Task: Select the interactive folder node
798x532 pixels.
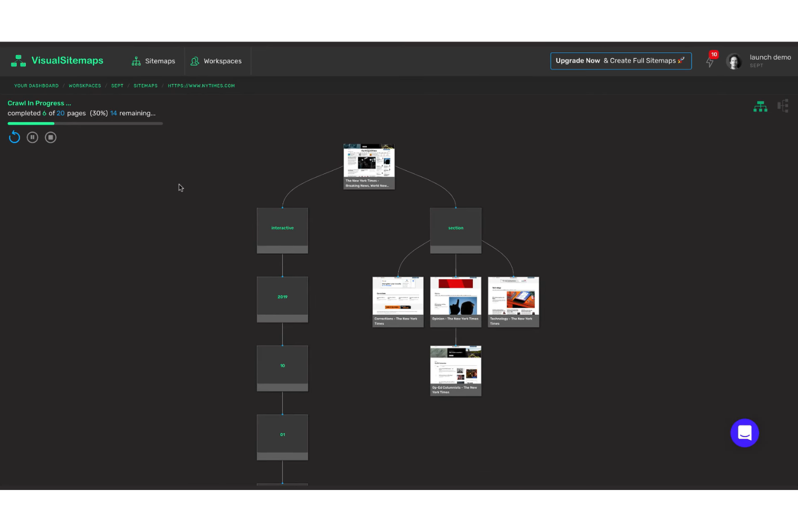Action: [283, 231]
